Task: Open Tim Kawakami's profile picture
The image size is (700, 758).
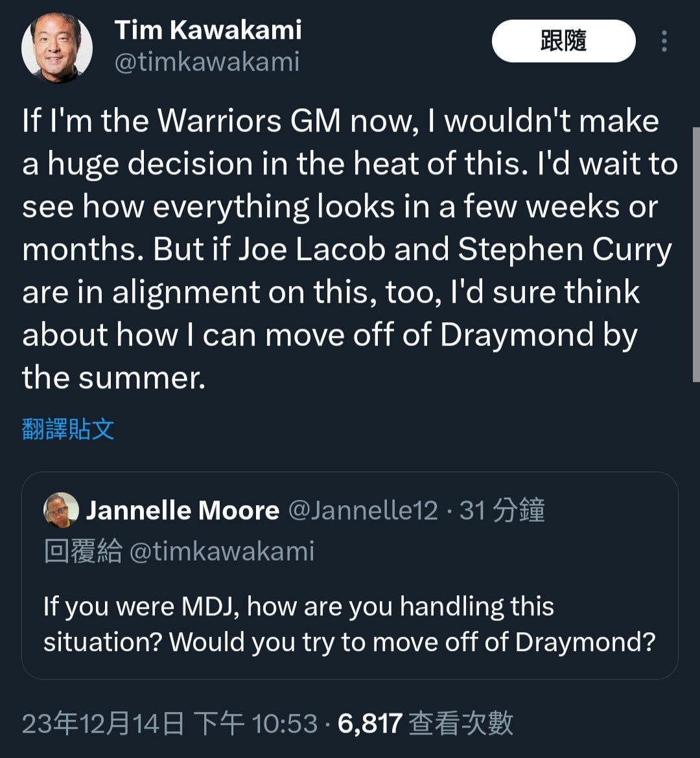Action: 57,47
